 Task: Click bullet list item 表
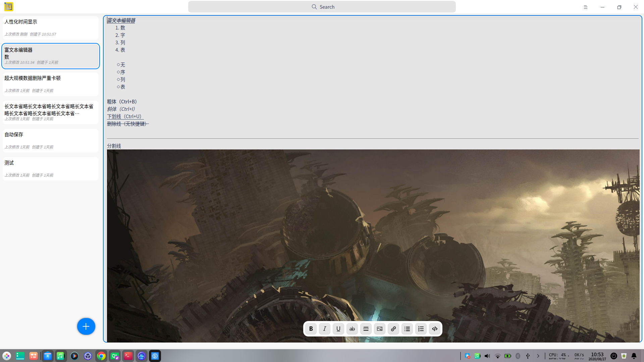(x=121, y=87)
